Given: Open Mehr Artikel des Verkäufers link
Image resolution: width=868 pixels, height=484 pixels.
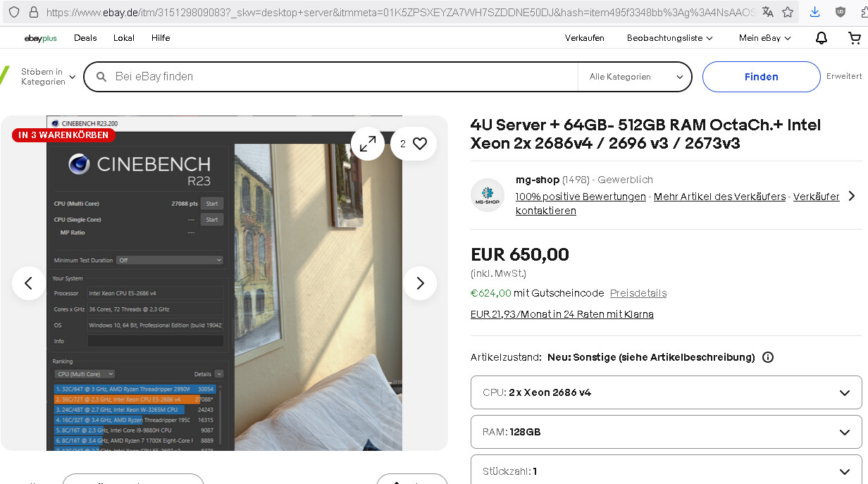Looking at the screenshot, I should tap(719, 197).
